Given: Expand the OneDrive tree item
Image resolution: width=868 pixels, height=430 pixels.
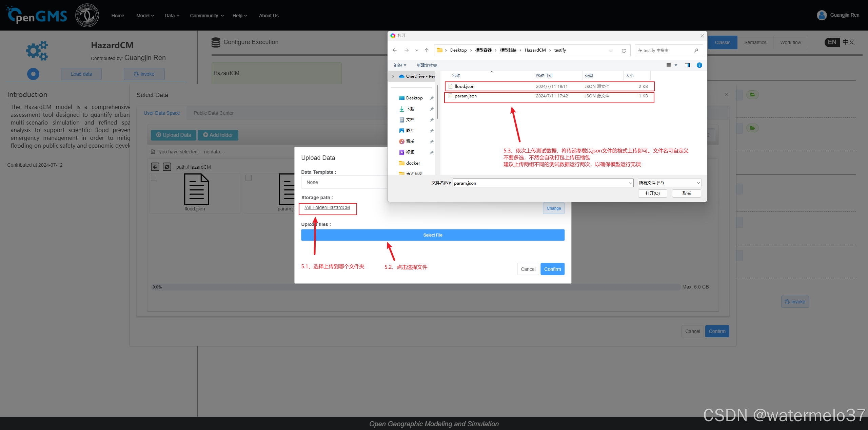Looking at the screenshot, I should pyautogui.click(x=393, y=76).
